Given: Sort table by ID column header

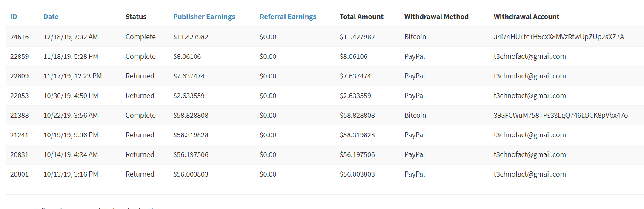Looking at the screenshot, I should pos(14,17).
